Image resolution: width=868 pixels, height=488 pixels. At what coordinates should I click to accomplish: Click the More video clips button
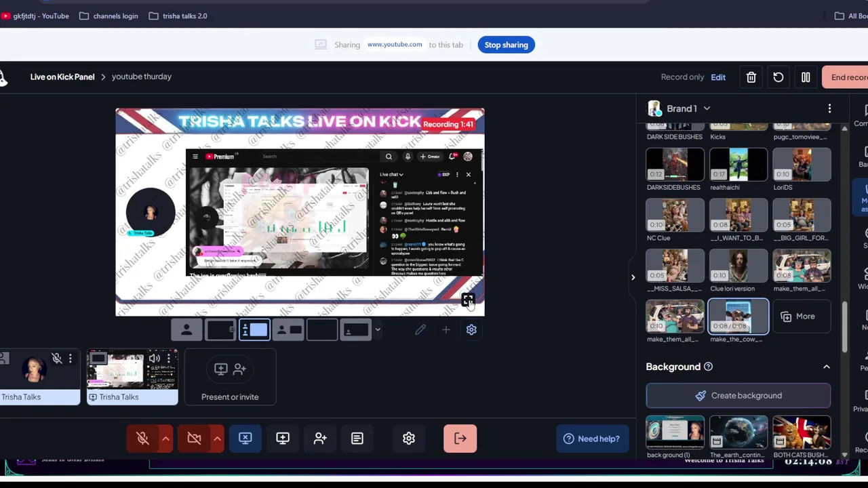coord(802,317)
